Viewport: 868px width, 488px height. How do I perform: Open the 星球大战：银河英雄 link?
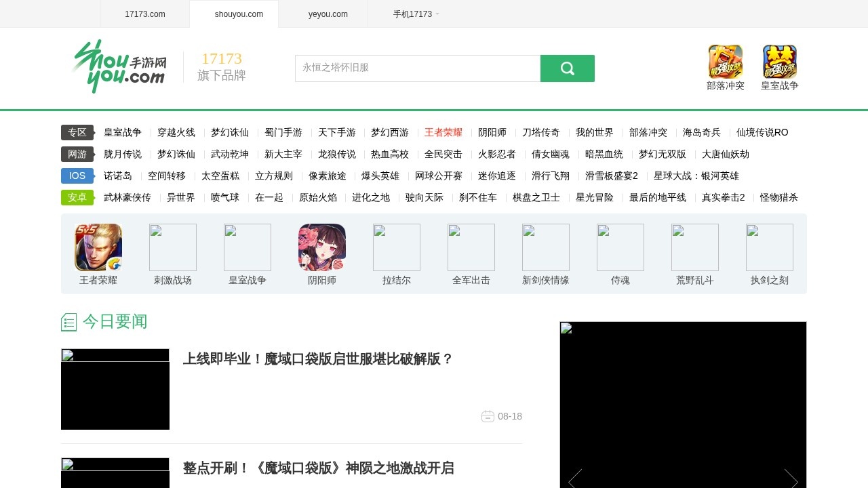[696, 176]
